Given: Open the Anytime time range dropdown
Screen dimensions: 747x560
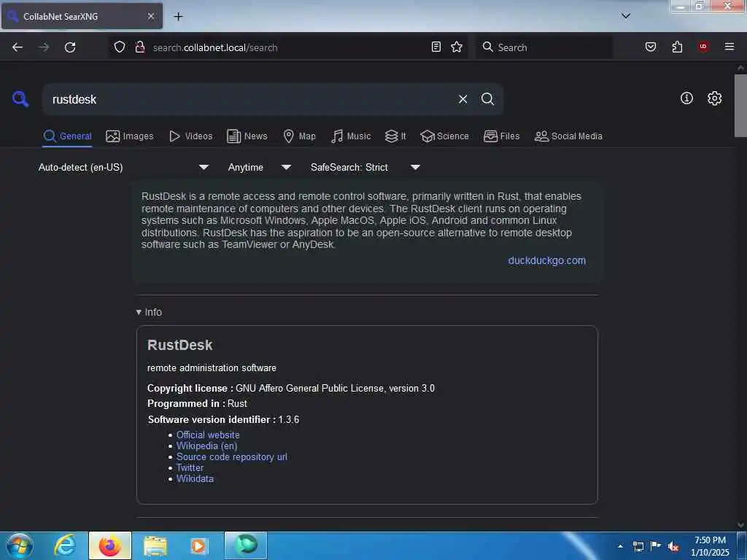Looking at the screenshot, I should (259, 167).
